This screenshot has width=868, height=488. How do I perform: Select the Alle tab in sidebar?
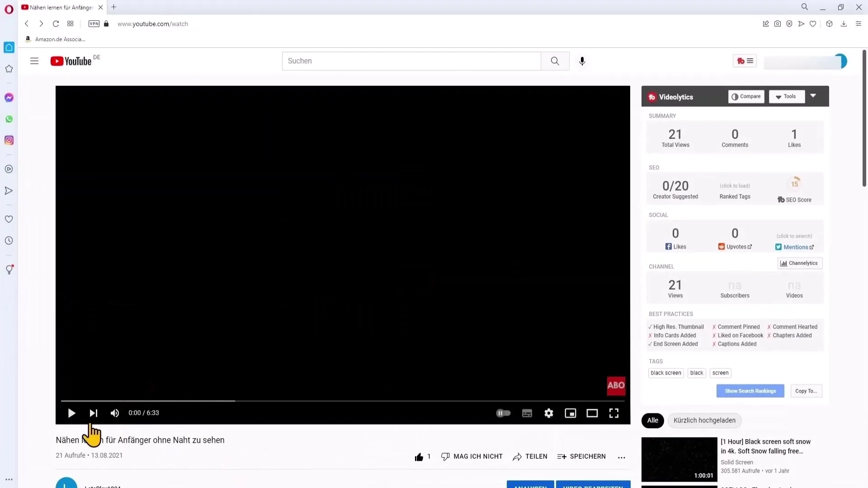tap(652, 420)
